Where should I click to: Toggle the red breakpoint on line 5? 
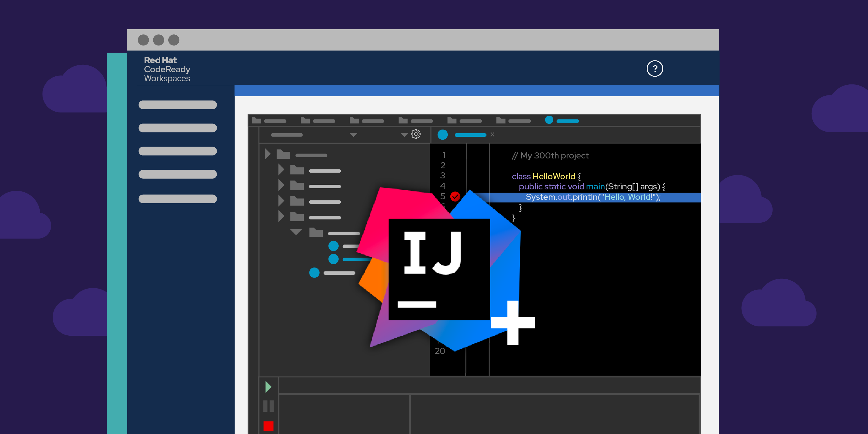tap(455, 196)
